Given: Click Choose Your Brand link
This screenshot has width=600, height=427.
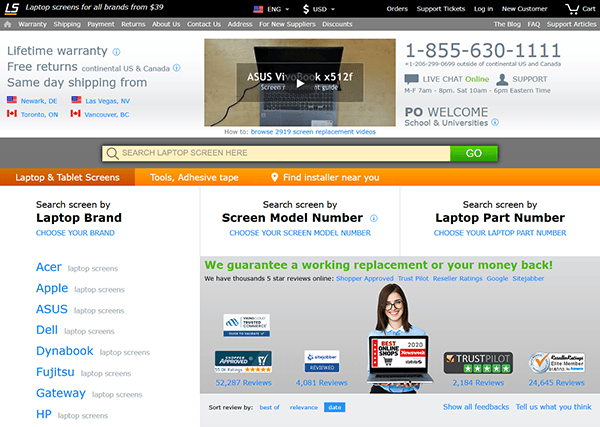Looking at the screenshot, I should pos(75,233).
